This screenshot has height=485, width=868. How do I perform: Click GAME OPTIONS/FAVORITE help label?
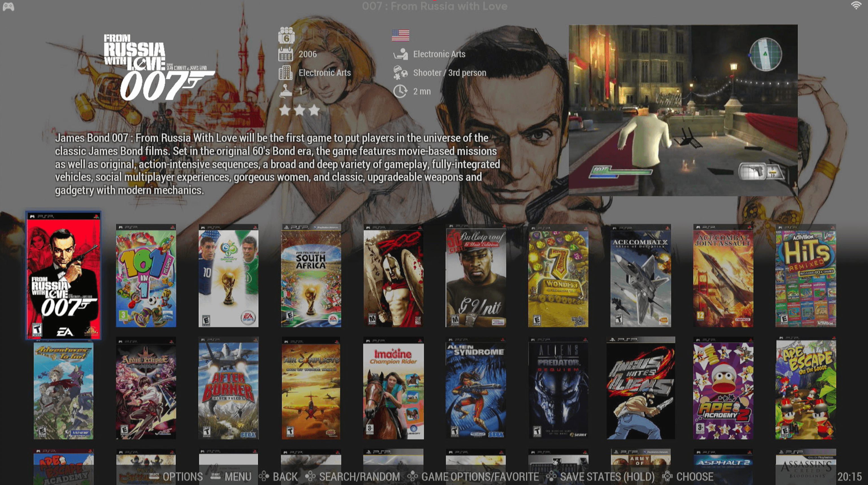coord(480,477)
